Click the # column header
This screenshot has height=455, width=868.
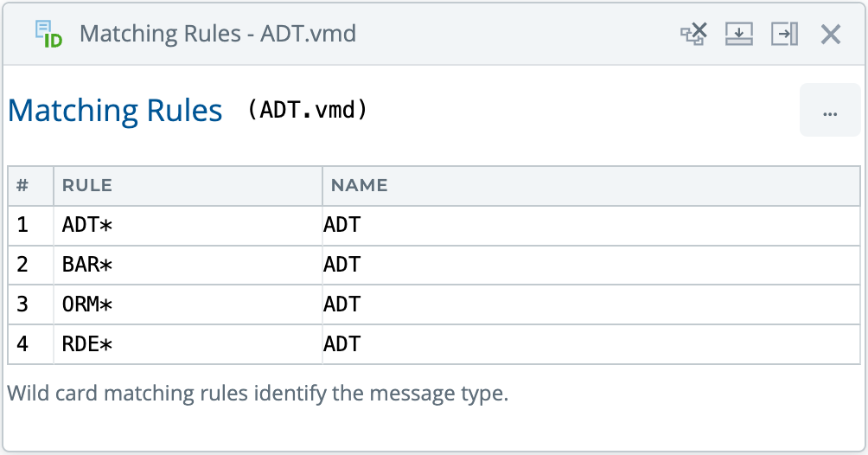[22, 184]
